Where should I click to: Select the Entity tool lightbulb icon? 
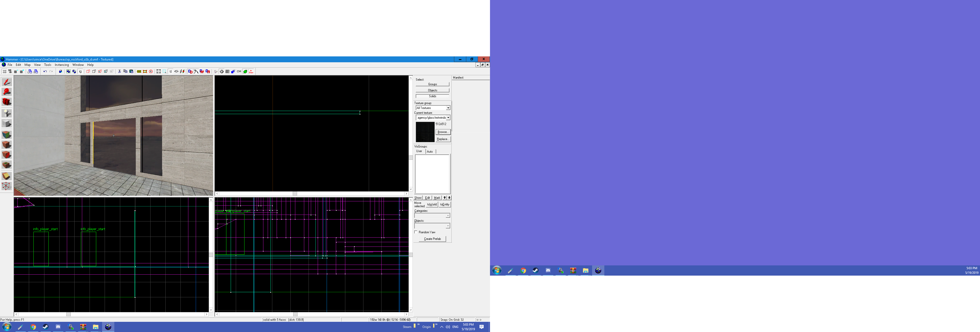coord(6,113)
